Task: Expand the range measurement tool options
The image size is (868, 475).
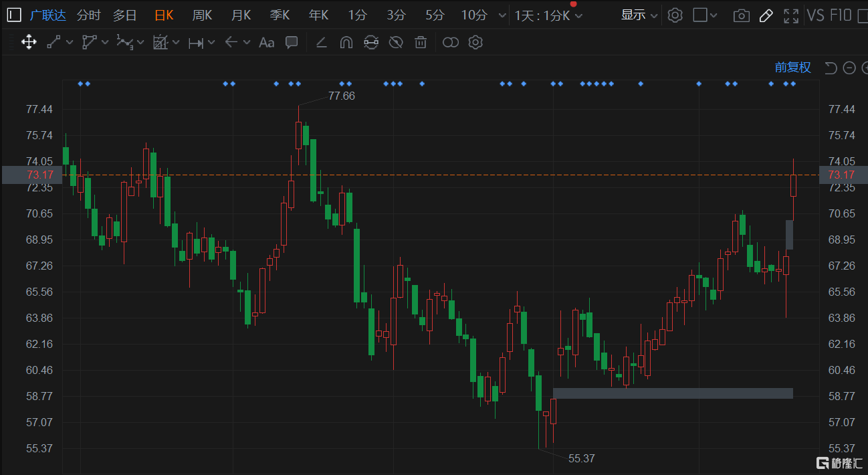Action: 211,43
